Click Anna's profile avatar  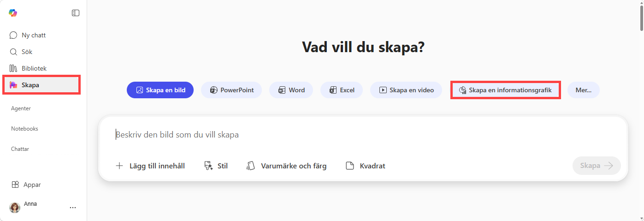click(15, 208)
